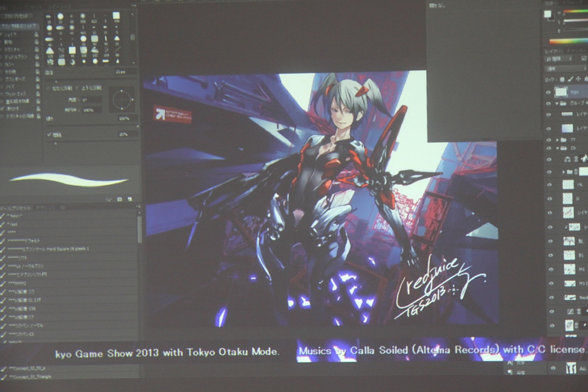Open the 種類 layer filter dropdown

(559, 59)
